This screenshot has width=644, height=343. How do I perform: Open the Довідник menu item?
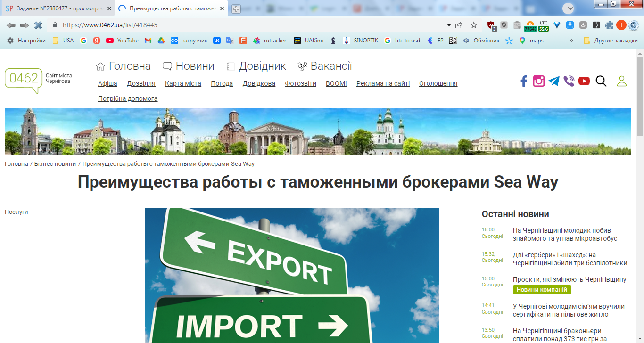pos(256,66)
